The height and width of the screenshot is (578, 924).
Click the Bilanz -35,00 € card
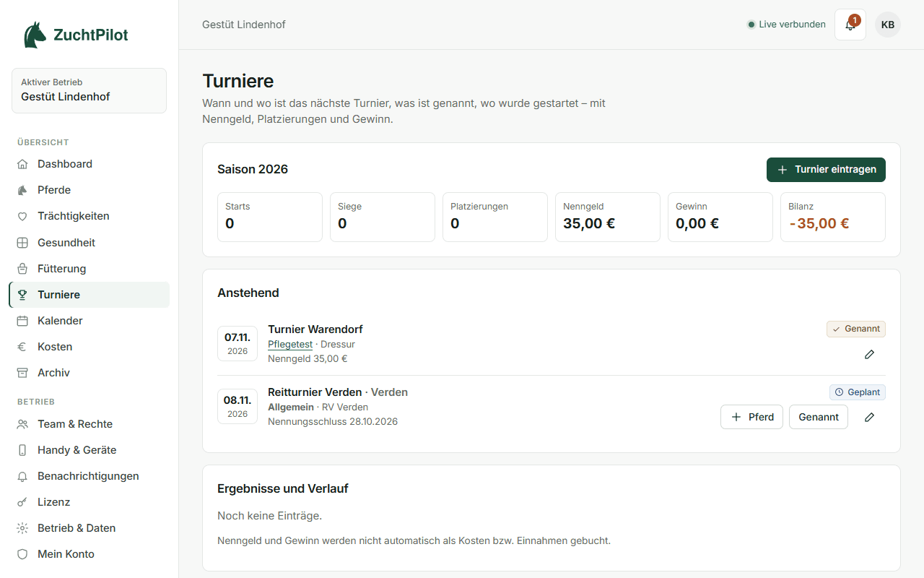pyautogui.click(x=833, y=217)
